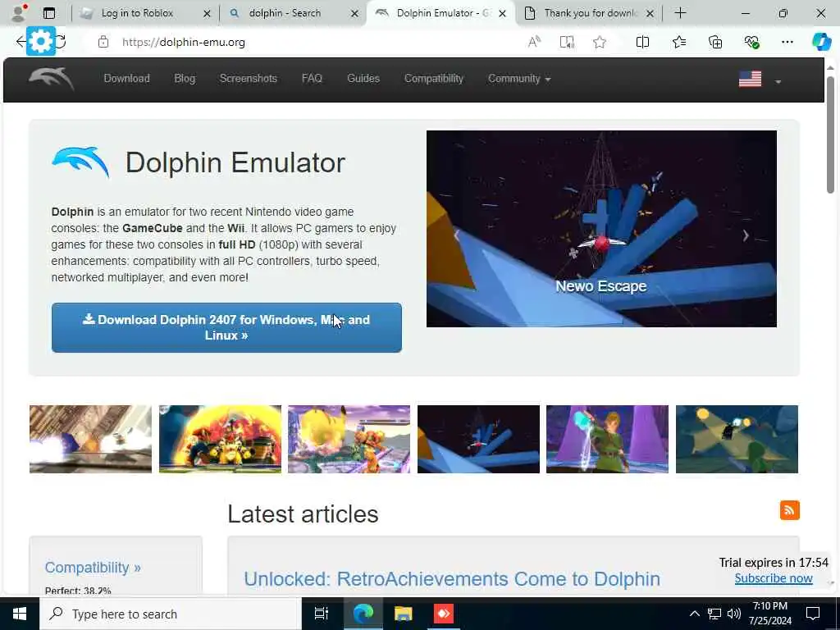Image resolution: width=840 pixels, height=630 pixels.
Task: Toggle Read aloud icon
Action: [534, 42]
